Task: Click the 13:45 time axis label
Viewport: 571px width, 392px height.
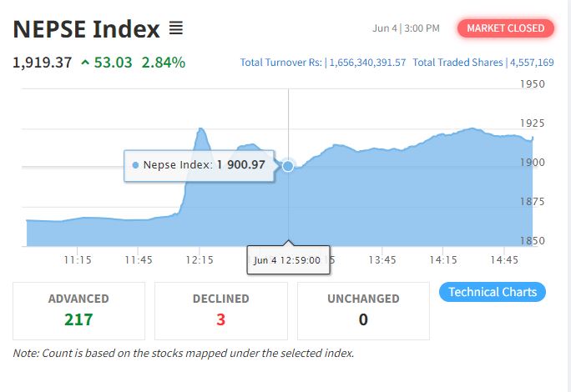Action: click(382, 260)
